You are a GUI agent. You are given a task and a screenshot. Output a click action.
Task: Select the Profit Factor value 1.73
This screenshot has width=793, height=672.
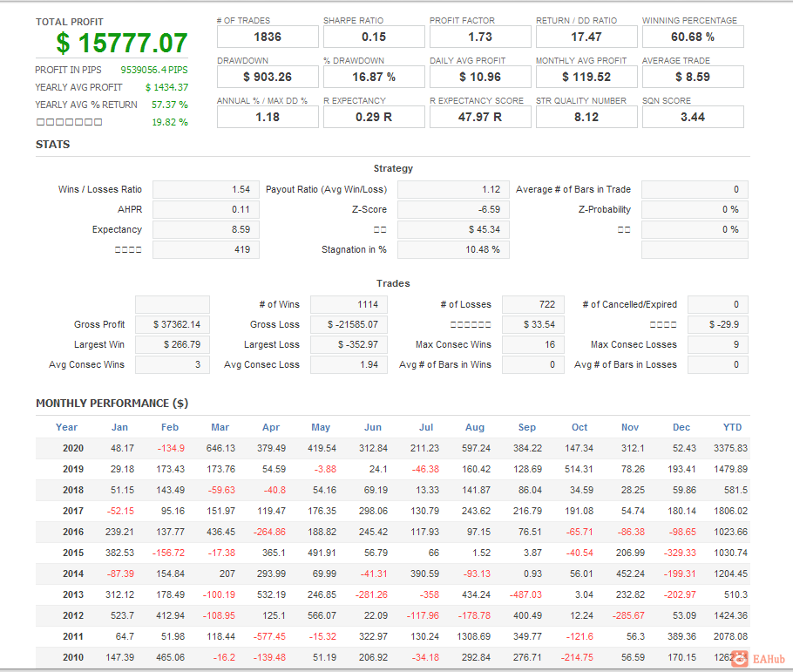click(x=480, y=37)
